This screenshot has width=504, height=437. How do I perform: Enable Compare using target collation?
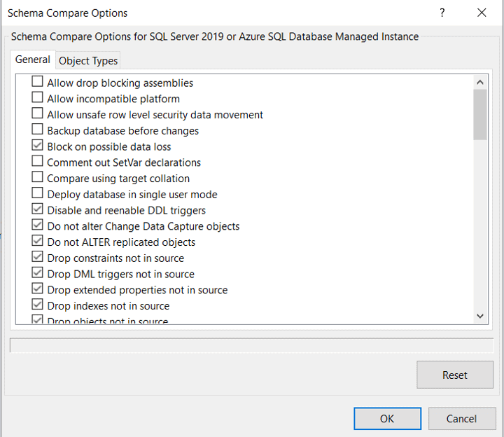click(x=37, y=177)
